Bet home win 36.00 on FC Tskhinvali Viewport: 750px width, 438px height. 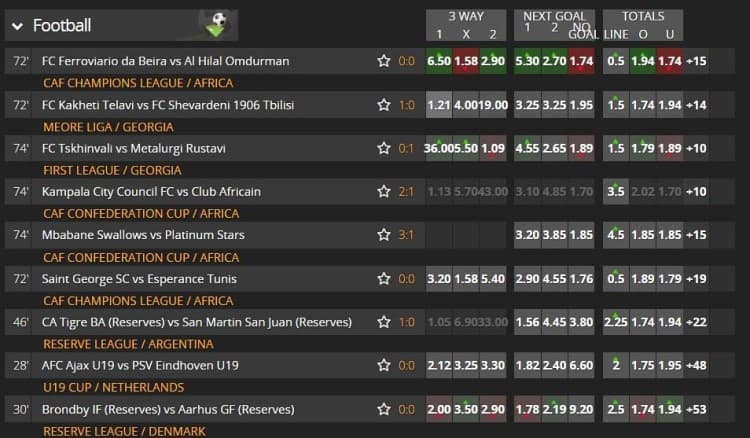pyautogui.click(x=438, y=148)
